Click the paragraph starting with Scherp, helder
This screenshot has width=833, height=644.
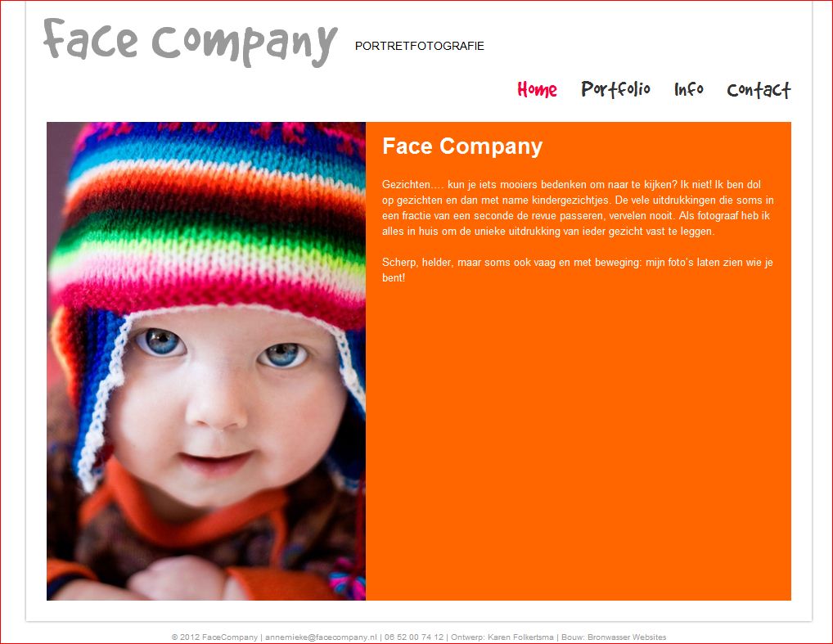[x=578, y=270]
